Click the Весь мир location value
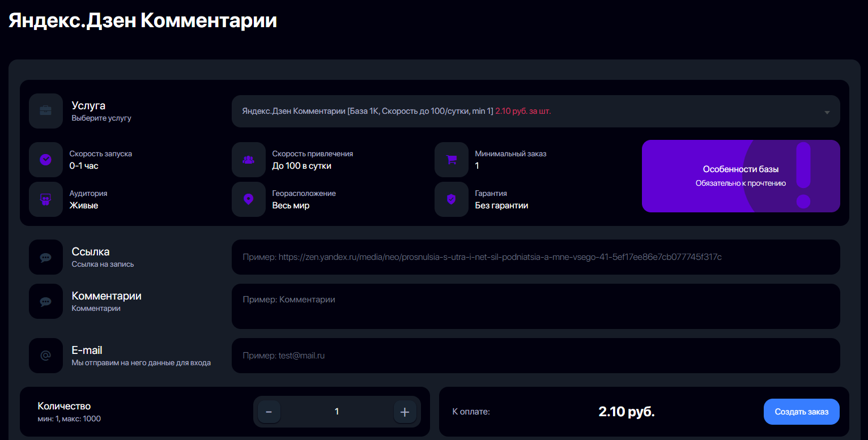 [291, 206]
